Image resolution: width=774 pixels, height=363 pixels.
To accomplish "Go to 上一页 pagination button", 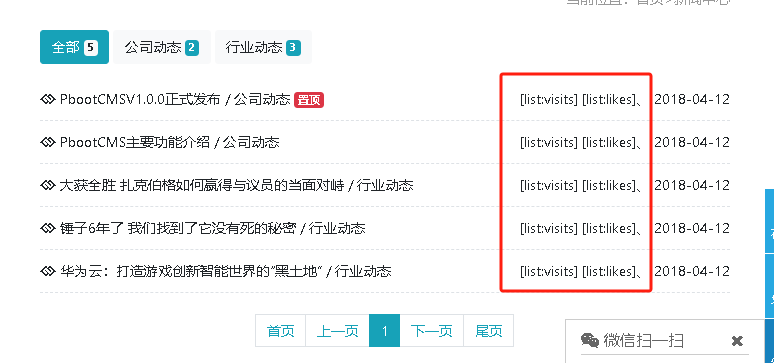I will tap(338, 331).
